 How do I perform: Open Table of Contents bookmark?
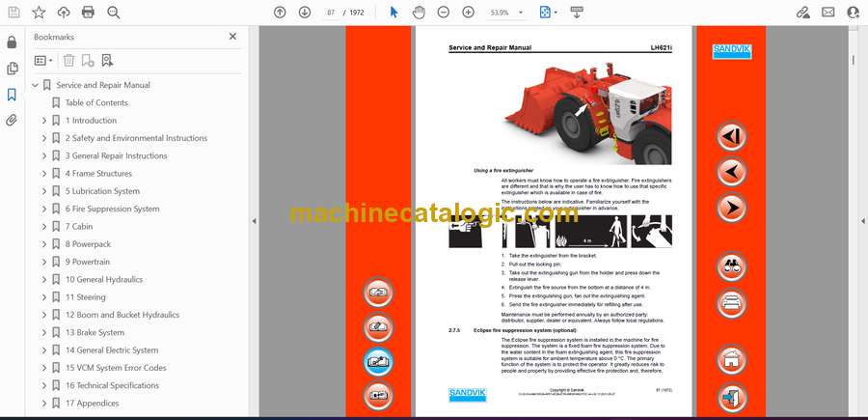coord(96,102)
